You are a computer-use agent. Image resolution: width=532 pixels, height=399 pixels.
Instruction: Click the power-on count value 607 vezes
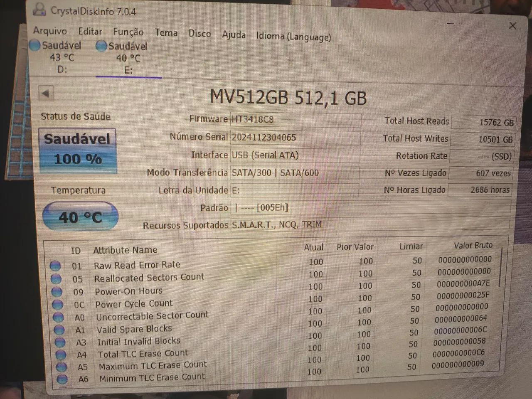tap(481, 173)
